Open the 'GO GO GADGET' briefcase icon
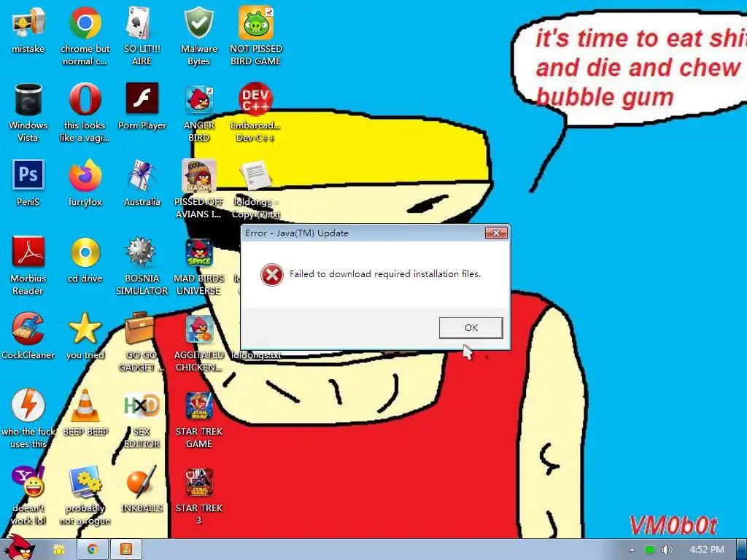 click(141, 342)
